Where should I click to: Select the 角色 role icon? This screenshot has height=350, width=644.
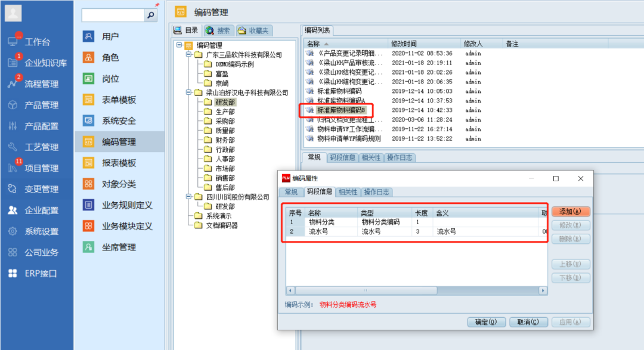[x=88, y=57]
